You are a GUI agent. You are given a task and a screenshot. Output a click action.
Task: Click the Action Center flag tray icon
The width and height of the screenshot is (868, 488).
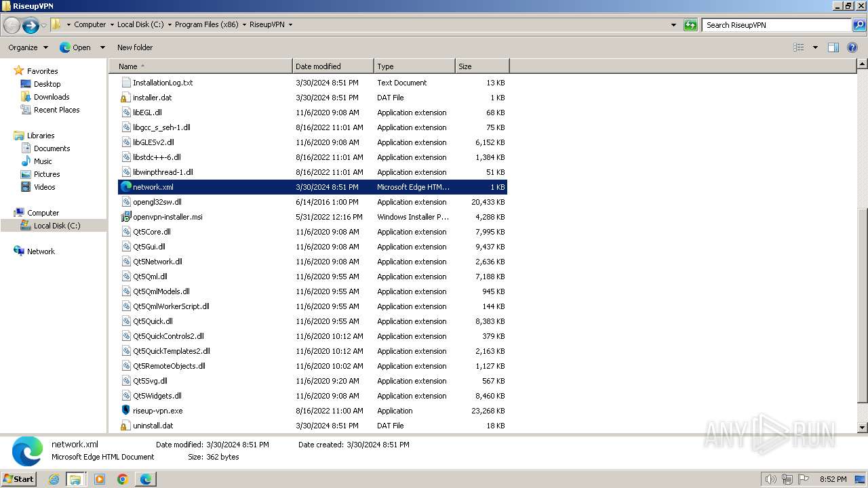804,479
